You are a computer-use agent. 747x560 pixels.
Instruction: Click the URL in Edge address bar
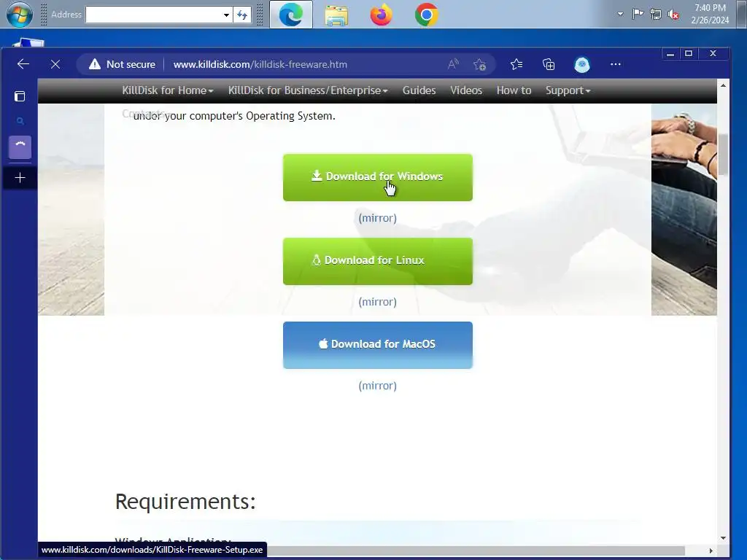[x=260, y=64]
